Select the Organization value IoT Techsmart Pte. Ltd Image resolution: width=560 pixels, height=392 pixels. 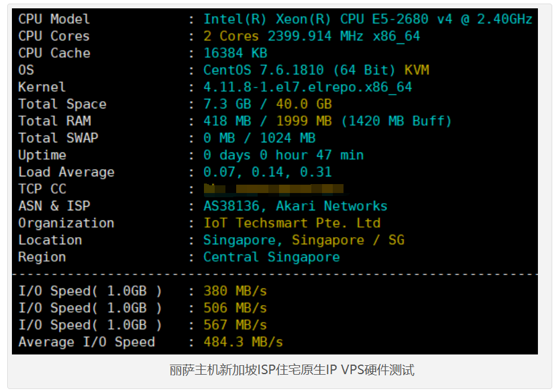click(292, 223)
